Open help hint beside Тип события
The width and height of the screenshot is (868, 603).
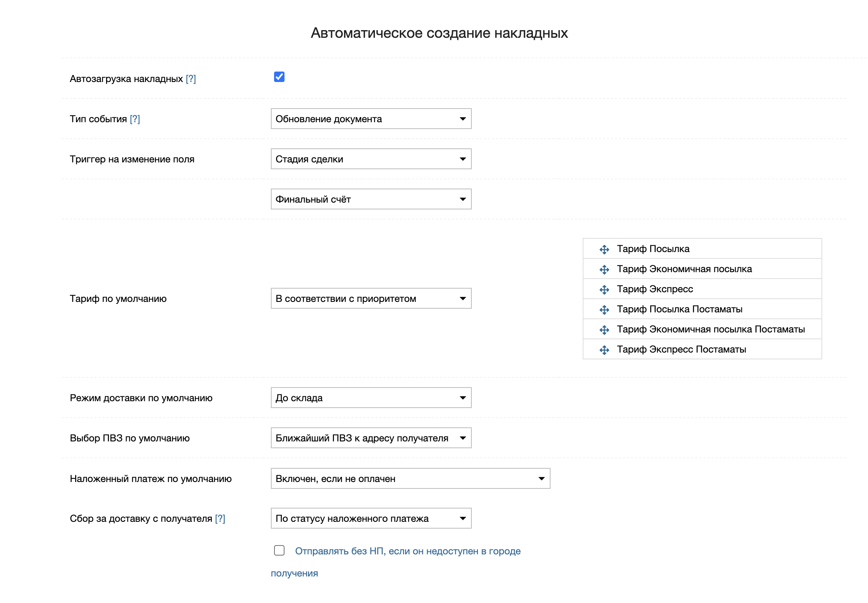click(135, 119)
